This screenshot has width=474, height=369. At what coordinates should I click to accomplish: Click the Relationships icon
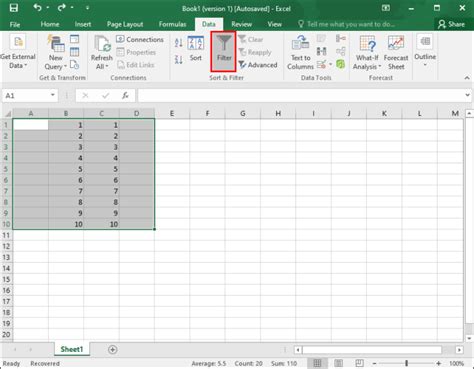tap(341, 51)
